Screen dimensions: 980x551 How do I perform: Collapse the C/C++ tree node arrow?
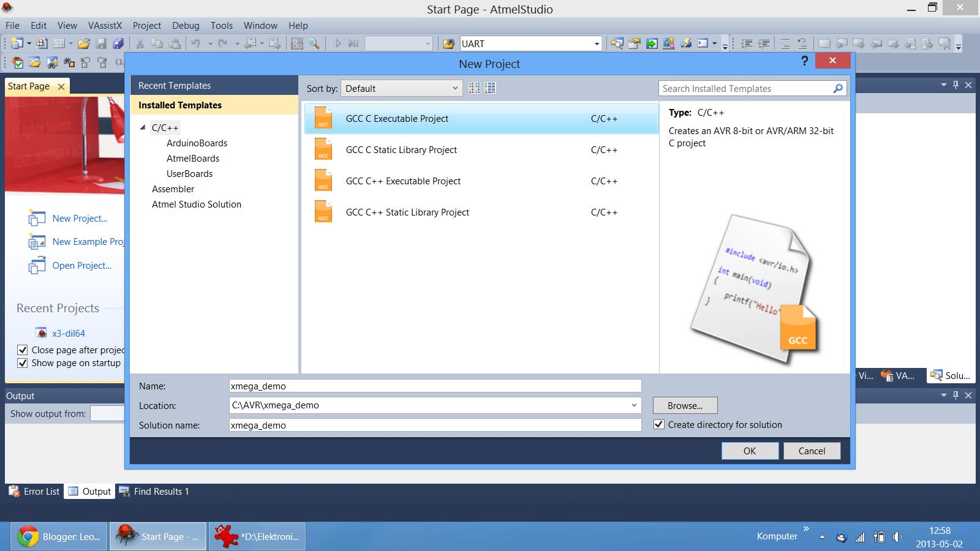pos(143,127)
